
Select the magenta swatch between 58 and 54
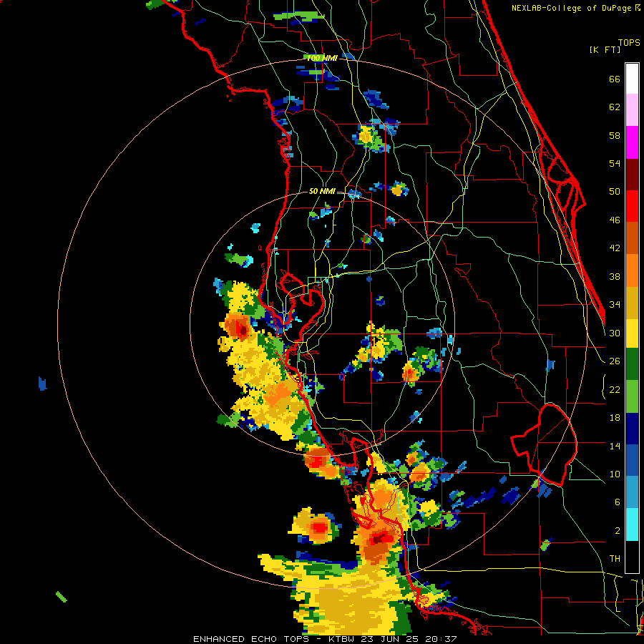(x=632, y=142)
